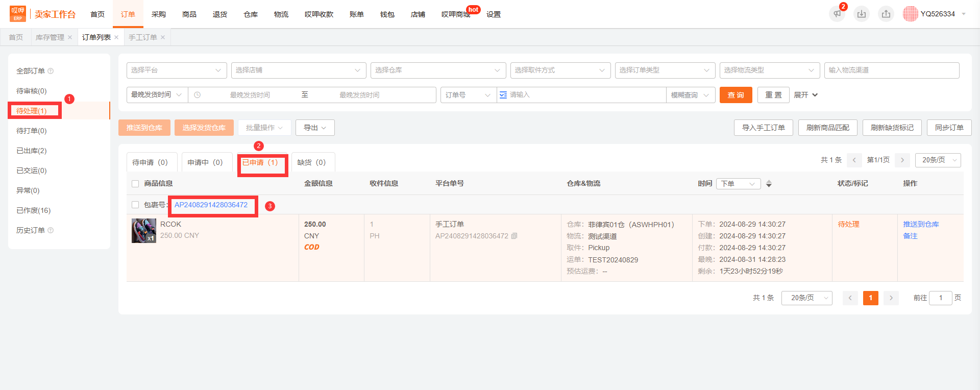Open the 选择取件方式 dropdown

(560, 70)
